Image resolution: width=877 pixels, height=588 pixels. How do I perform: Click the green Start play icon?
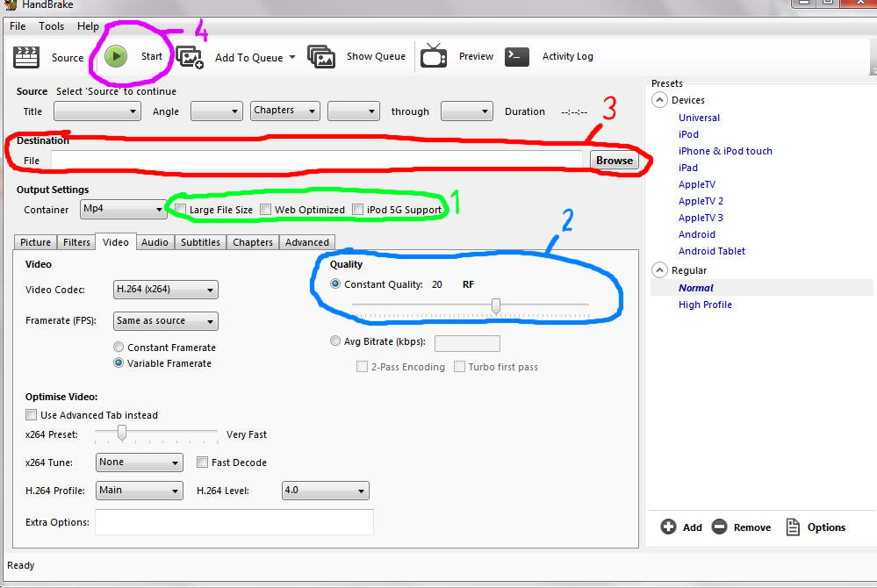point(116,56)
